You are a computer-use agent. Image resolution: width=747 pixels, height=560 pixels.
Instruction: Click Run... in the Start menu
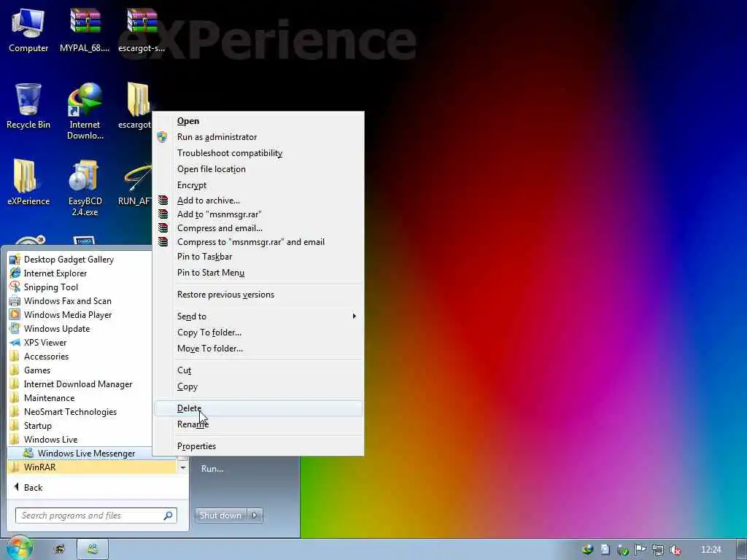click(212, 469)
